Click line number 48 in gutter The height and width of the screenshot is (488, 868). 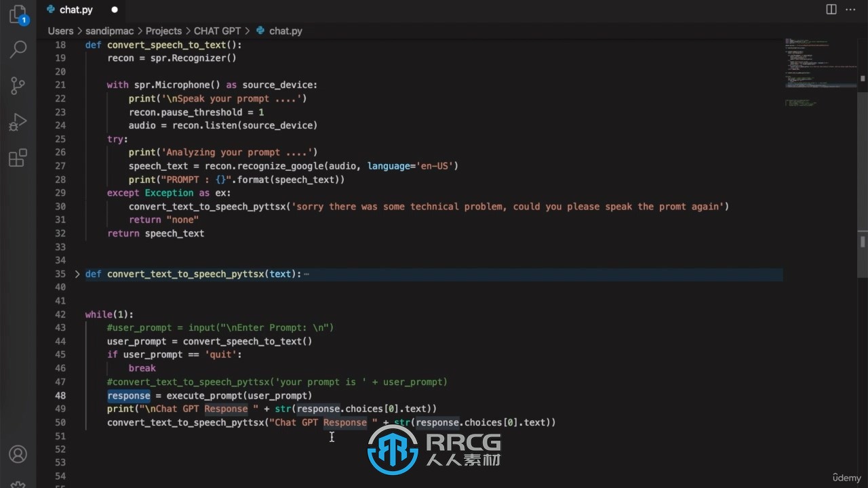click(x=60, y=395)
